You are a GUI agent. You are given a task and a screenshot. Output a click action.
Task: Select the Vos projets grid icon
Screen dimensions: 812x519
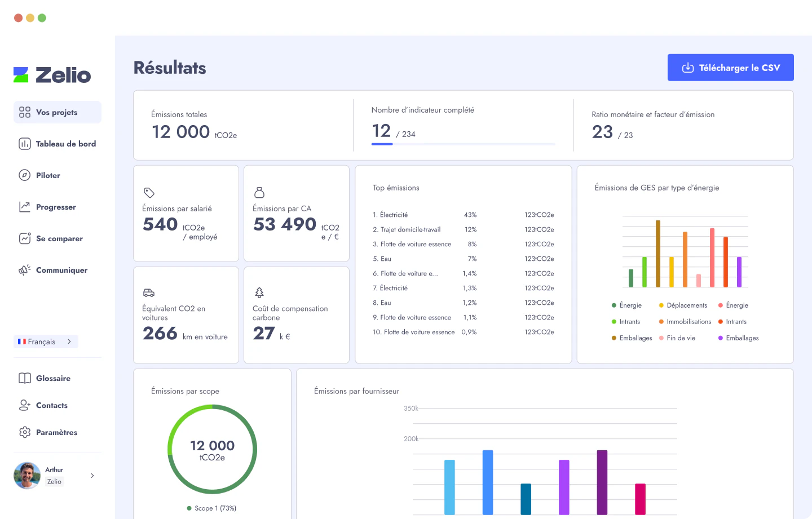[24, 112]
